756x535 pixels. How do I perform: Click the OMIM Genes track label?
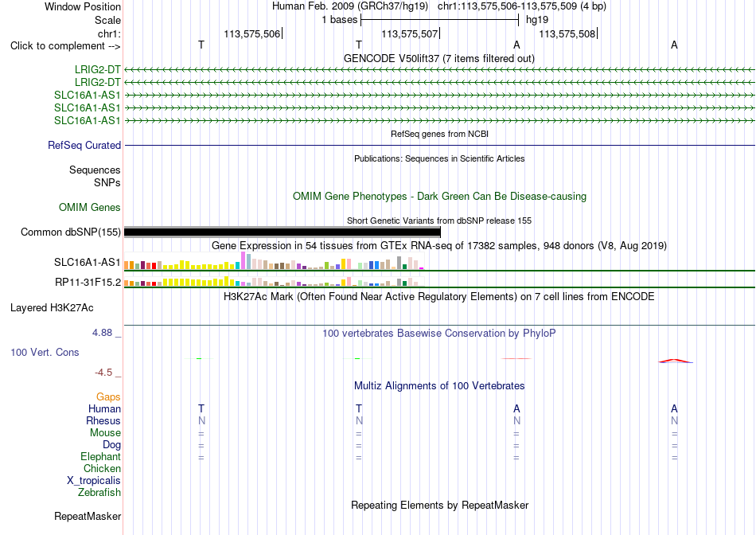pyautogui.click(x=90, y=208)
